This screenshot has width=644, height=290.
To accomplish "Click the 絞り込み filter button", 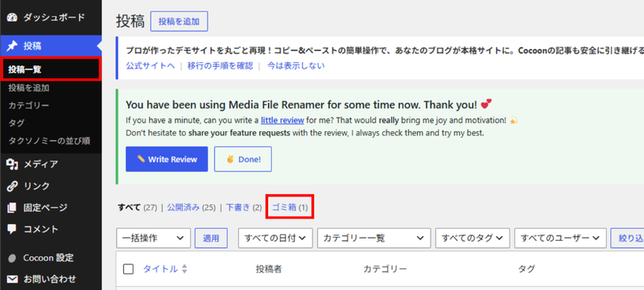I will 627,238.
